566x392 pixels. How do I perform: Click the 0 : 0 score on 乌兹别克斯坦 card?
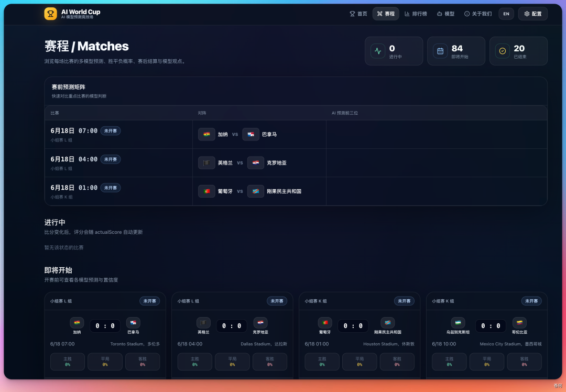point(491,326)
